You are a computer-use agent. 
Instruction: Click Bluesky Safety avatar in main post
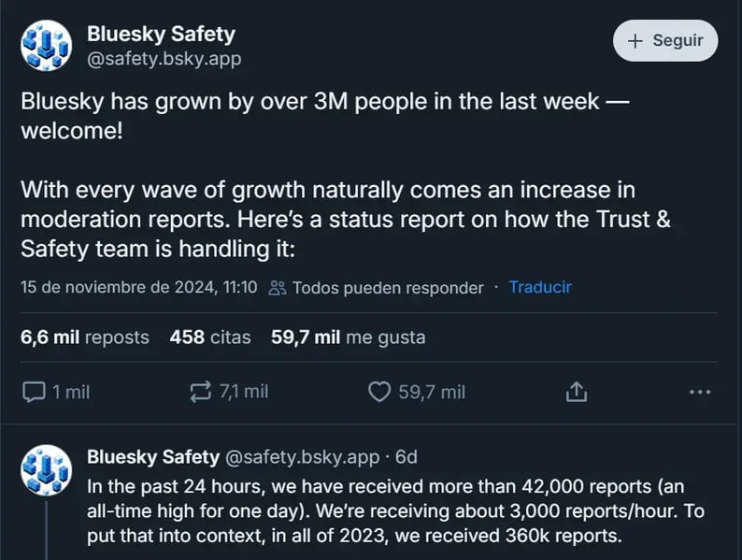47,46
